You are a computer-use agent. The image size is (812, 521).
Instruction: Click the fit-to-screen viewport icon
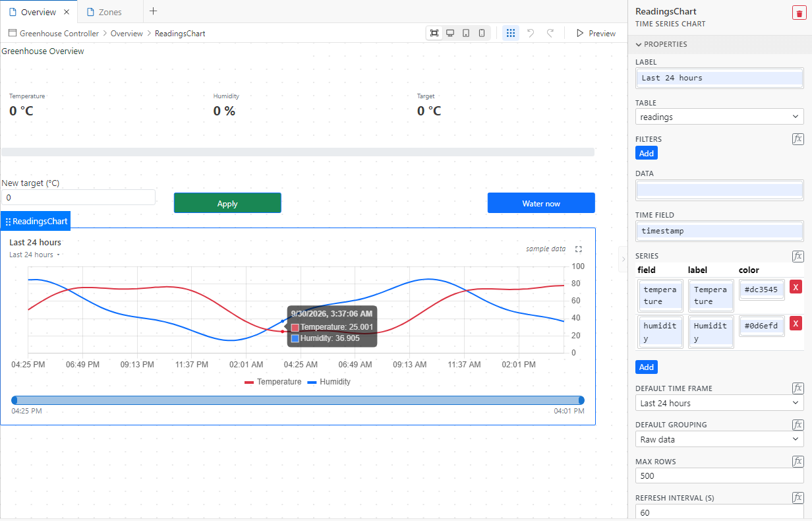coord(434,33)
